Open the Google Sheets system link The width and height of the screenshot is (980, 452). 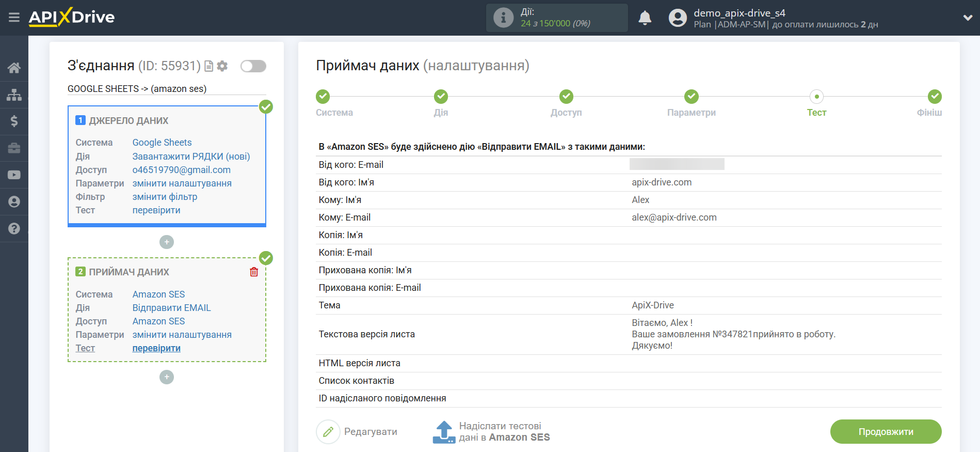[162, 143]
